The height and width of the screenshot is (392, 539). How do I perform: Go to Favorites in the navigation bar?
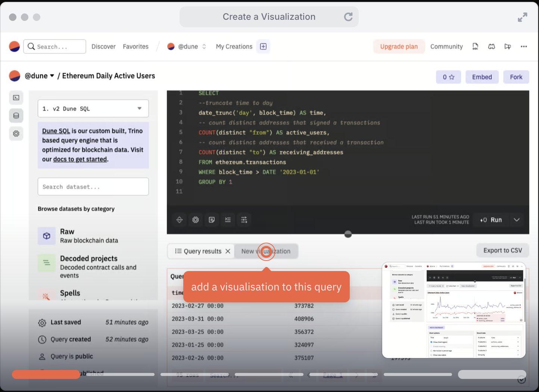(135, 46)
